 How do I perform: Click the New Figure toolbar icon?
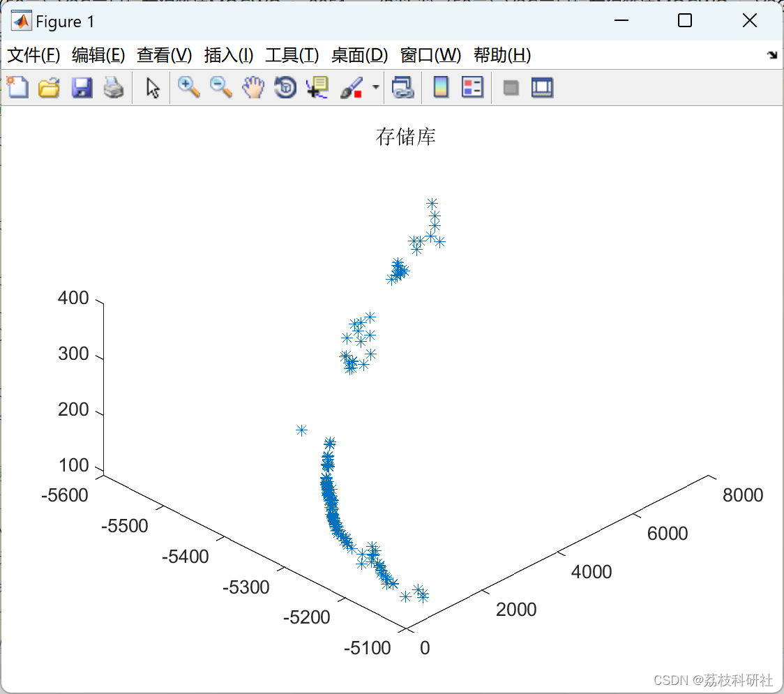point(17,87)
